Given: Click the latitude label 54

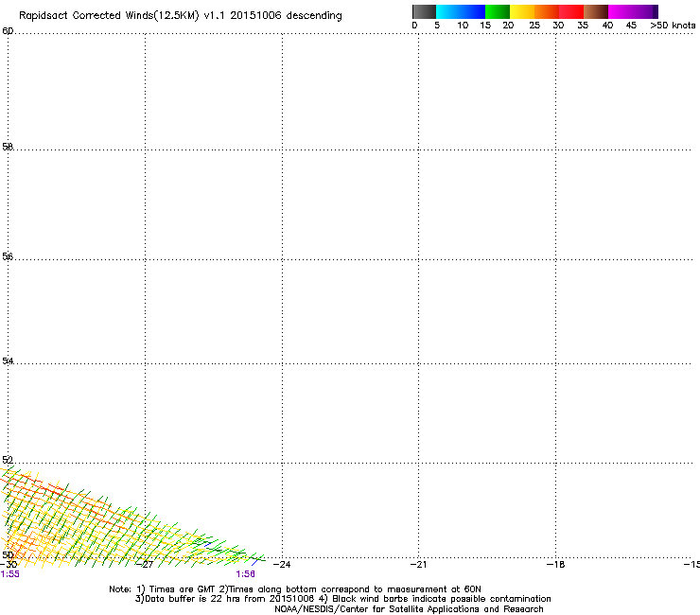Looking at the screenshot, I should tap(8, 360).
